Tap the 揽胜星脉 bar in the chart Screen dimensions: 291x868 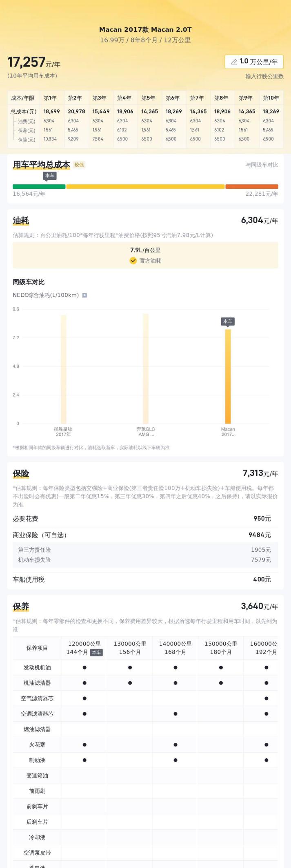(x=64, y=369)
